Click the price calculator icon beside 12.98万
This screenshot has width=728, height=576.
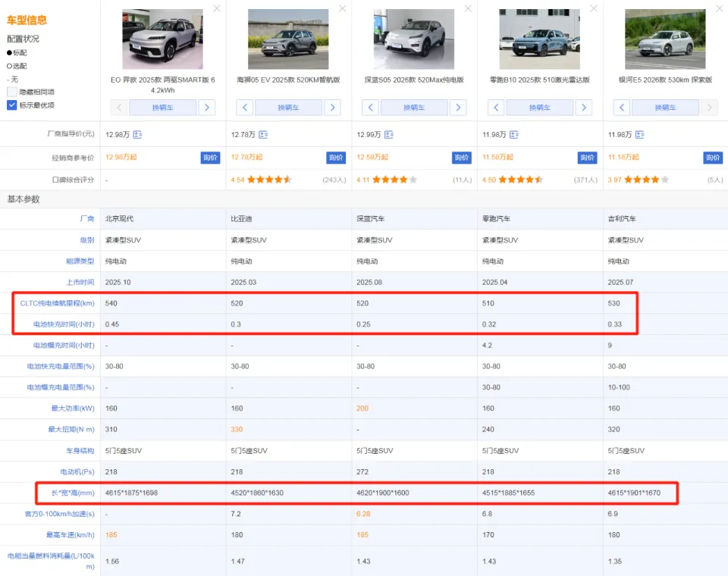137,135
